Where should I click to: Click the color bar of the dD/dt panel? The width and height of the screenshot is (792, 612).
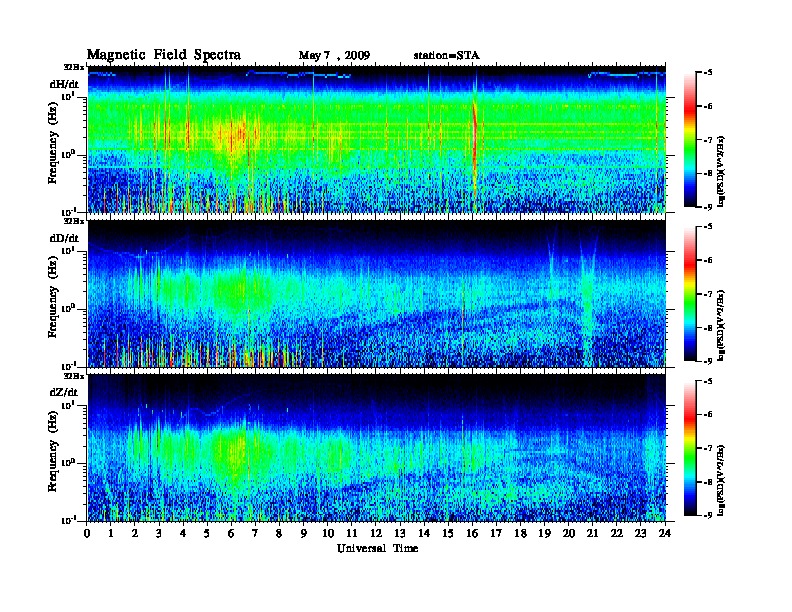click(x=690, y=293)
